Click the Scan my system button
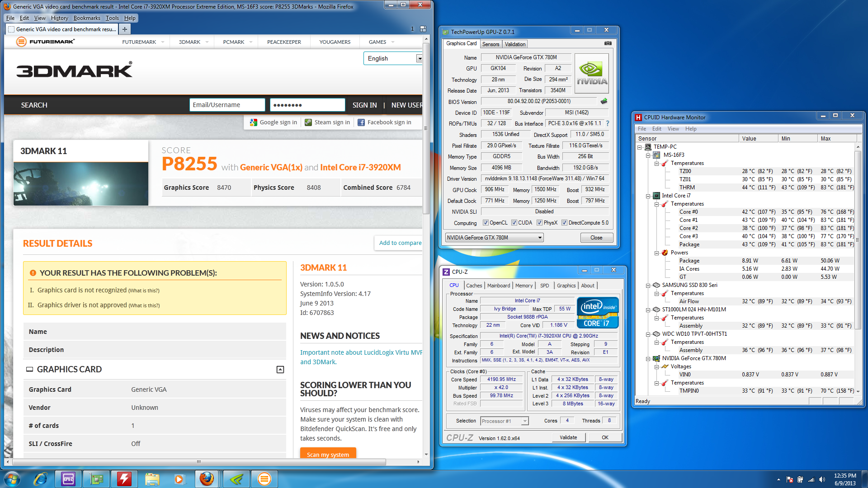This screenshot has height=488, width=868. pos(328,453)
